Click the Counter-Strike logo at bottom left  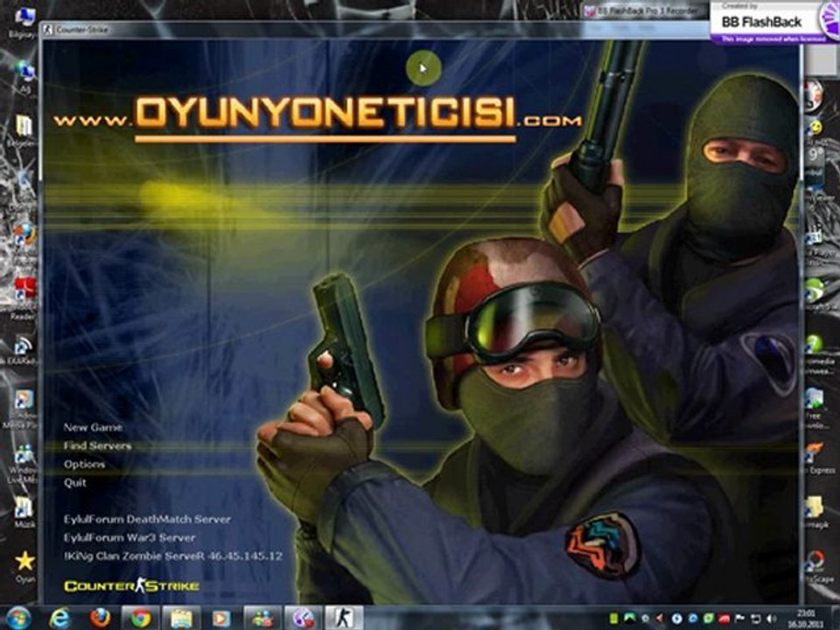tap(131, 585)
